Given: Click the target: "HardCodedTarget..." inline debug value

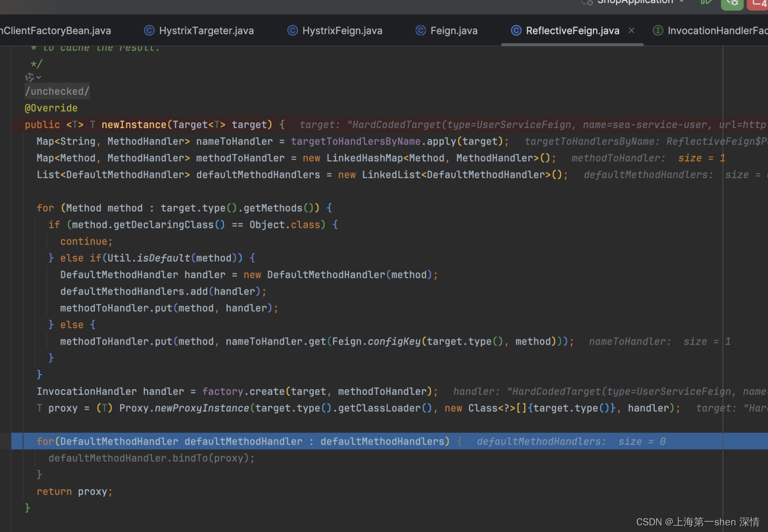Looking at the screenshot, I should click(532, 124).
